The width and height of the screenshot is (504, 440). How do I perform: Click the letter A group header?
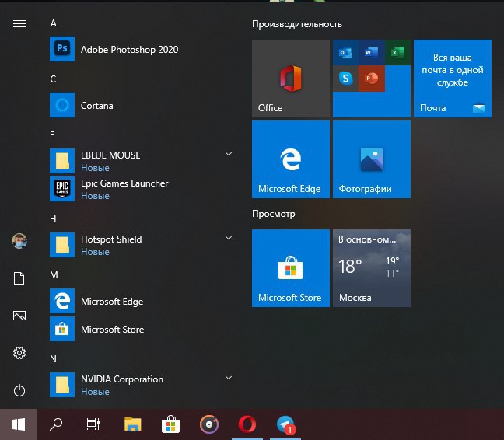54,23
